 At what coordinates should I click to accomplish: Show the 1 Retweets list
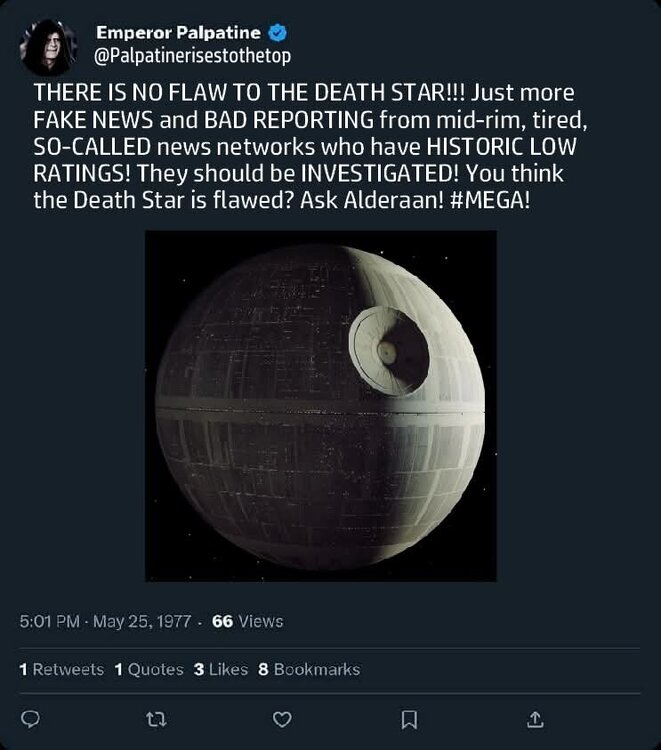(x=62, y=669)
